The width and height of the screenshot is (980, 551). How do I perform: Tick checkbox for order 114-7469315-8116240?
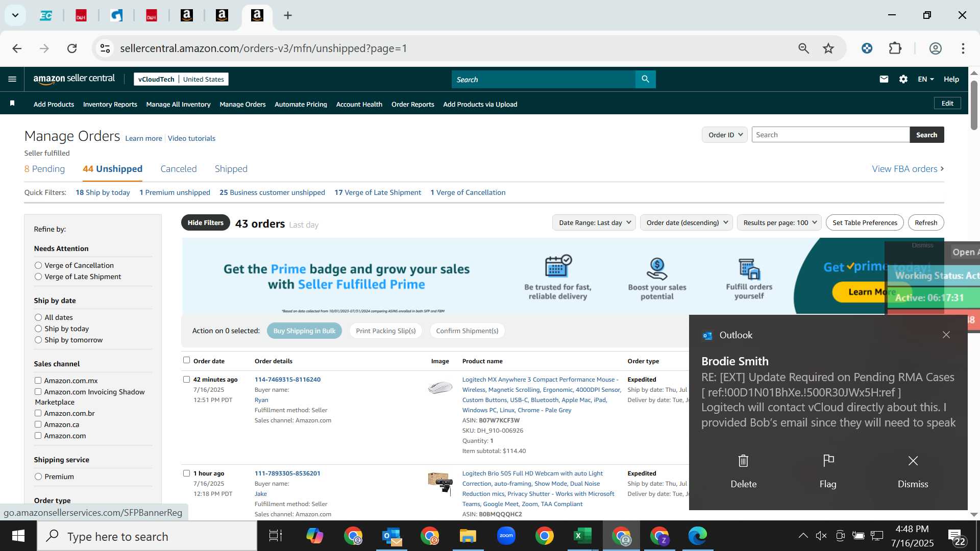(x=186, y=379)
